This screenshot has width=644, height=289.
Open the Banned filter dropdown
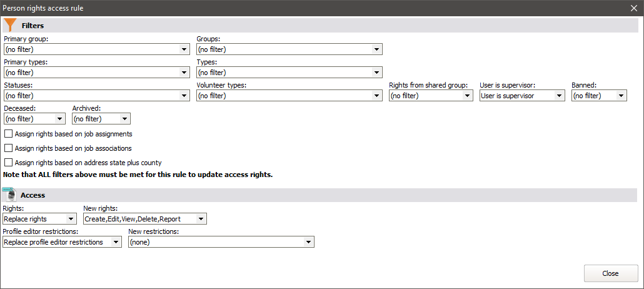click(599, 96)
